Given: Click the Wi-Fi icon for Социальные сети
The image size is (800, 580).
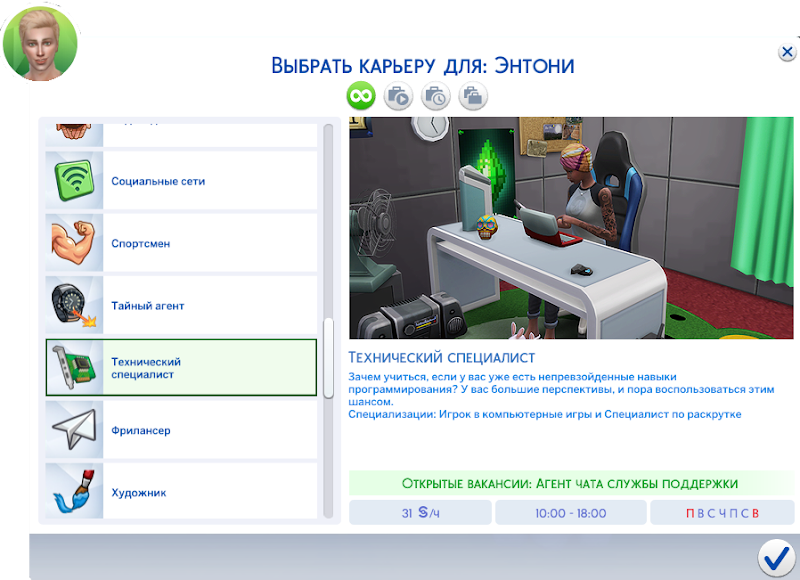Looking at the screenshot, I should pyautogui.click(x=74, y=181).
